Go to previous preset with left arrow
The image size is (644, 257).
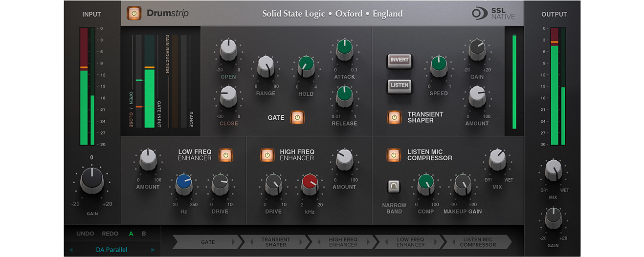pyautogui.click(x=71, y=250)
